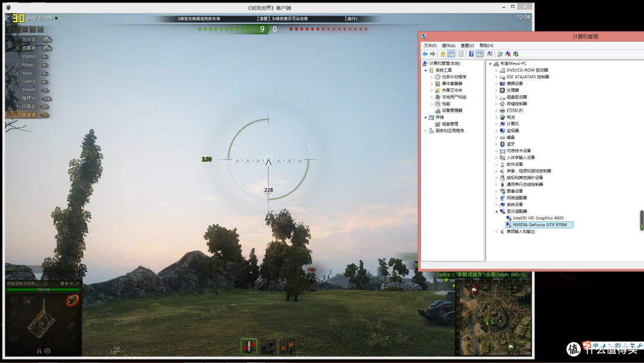Select 设备管理器 in the left tree
The width and height of the screenshot is (644, 363).
[x=452, y=110]
